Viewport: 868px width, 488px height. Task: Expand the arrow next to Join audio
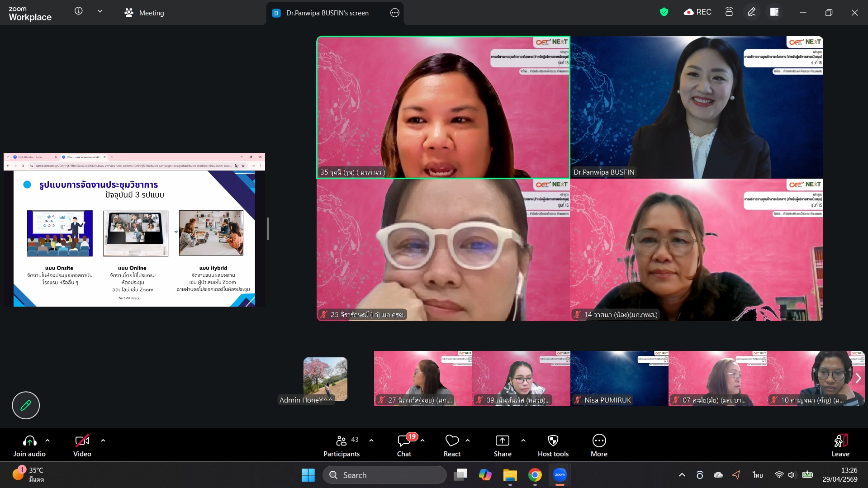[x=47, y=440]
